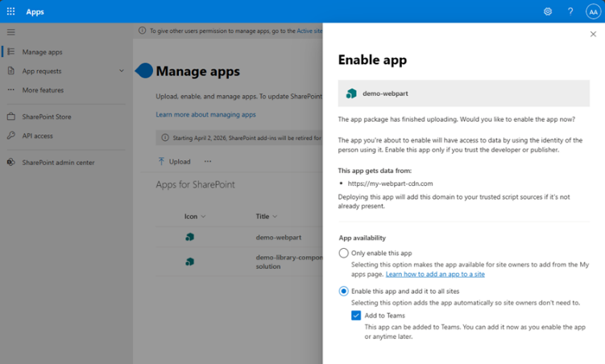The height and width of the screenshot is (364, 605).
Task: Click the SharePoint admin center icon
Action: pos(10,162)
